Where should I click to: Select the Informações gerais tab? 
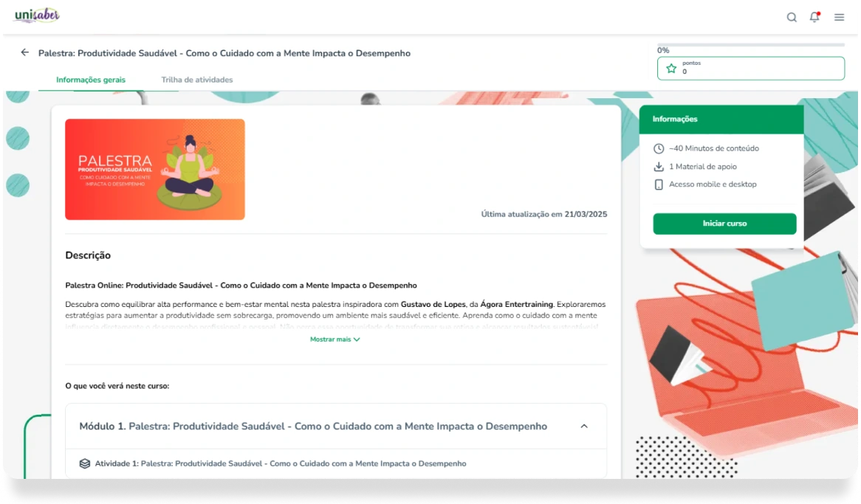[x=91, y=80]
